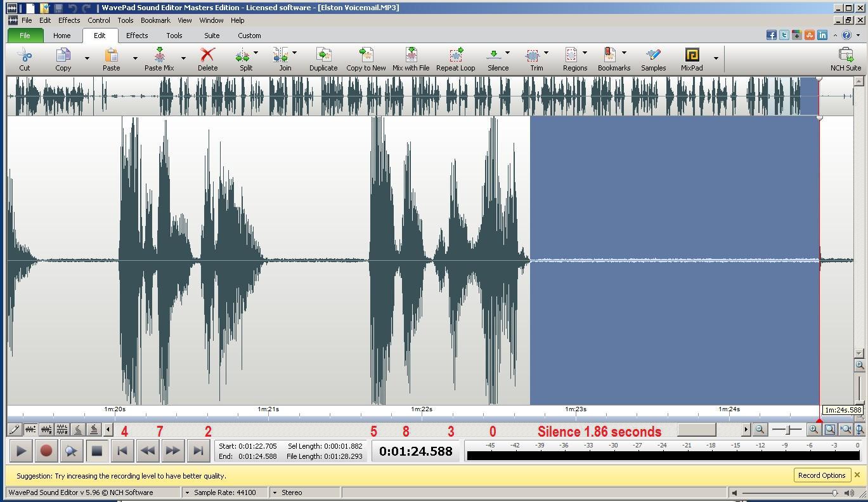Stop playback with the Stop button
Viewport: 868px width, 502px height.
pyautogui.click(x=96, y=451)
